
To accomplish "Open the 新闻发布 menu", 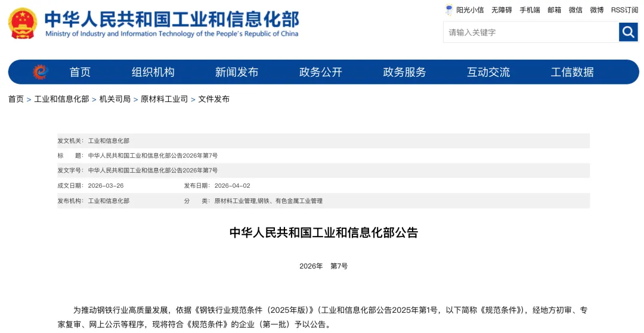I will pyautogui.click(x=237, y=72).
